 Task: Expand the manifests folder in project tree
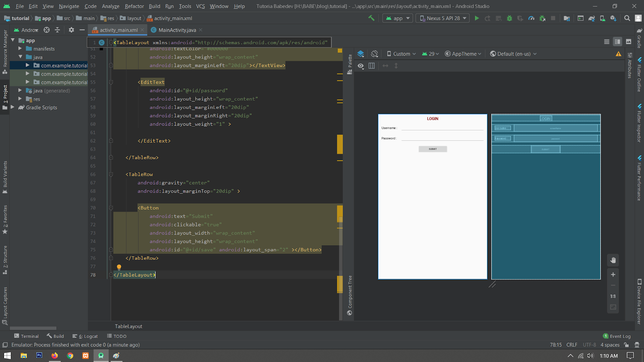20,49
